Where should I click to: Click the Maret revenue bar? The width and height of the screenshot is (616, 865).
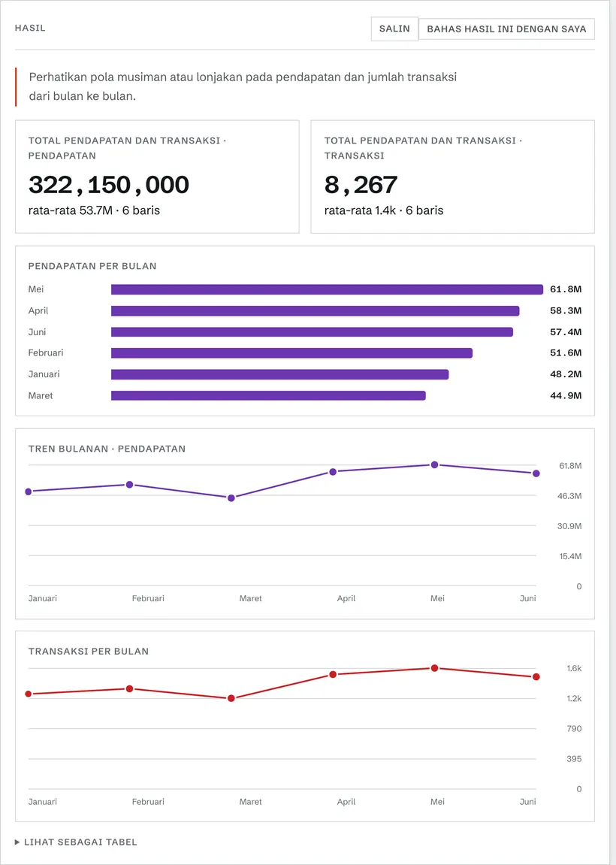click(x=268, y=395)
